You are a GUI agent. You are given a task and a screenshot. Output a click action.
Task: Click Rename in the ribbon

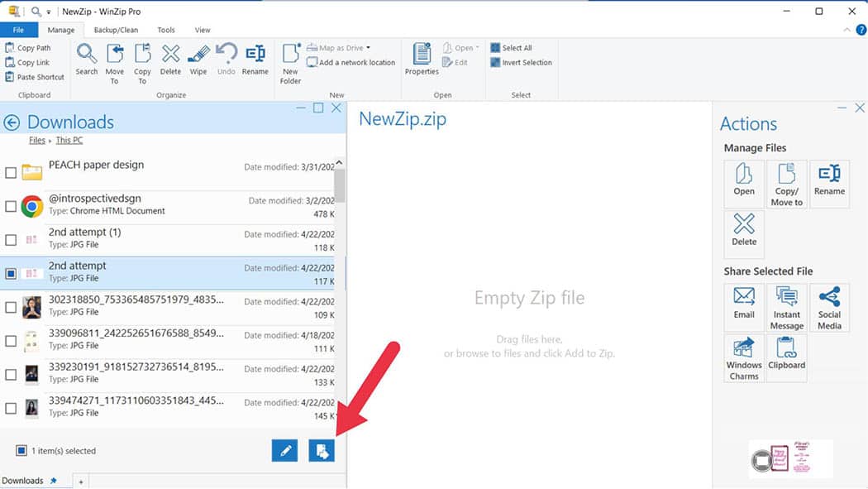point(255,60)
